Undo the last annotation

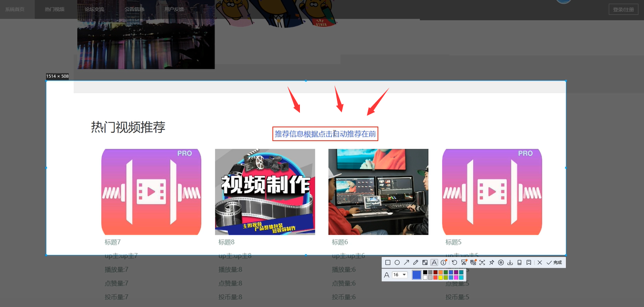(x=455, y=262)
